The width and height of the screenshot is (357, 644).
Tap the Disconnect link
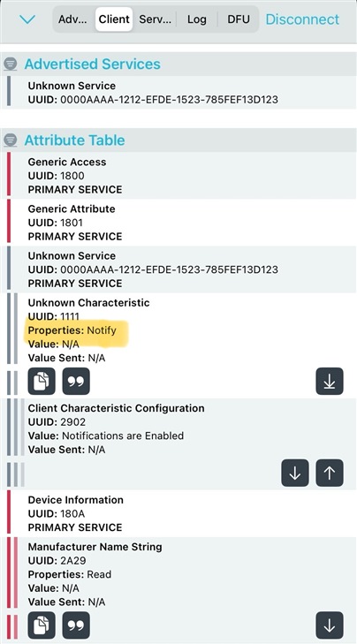[302, 19]
